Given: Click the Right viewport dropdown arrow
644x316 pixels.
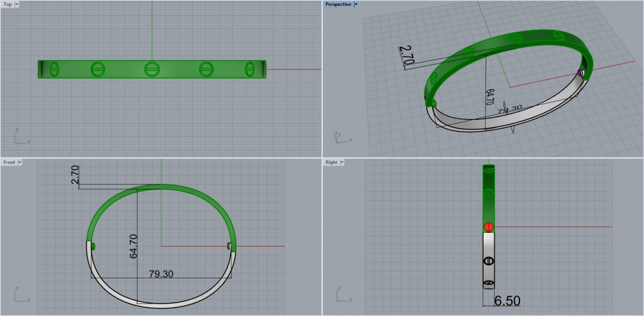Looking at the screenshot, I should click(x=342, y=162).
